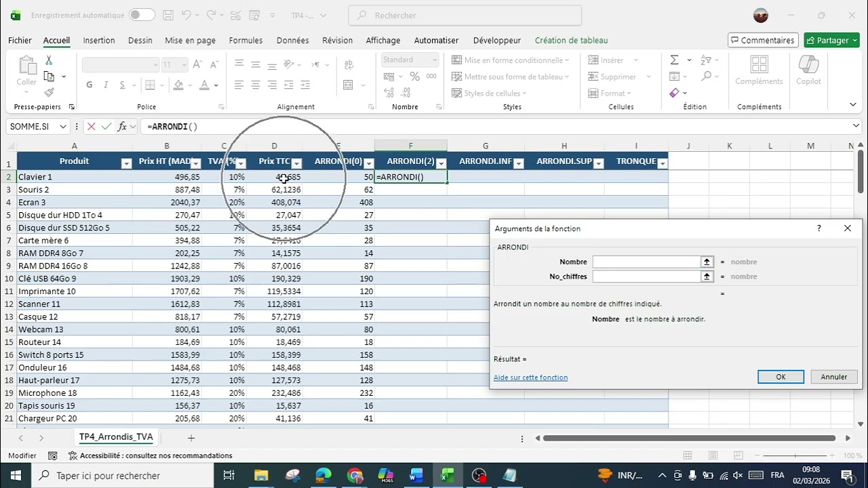Open the ARRONDI(2) column filter dropdown
The width and height of the screenshot is (868, 488).
pyautogui.click(x=441, y=163)
